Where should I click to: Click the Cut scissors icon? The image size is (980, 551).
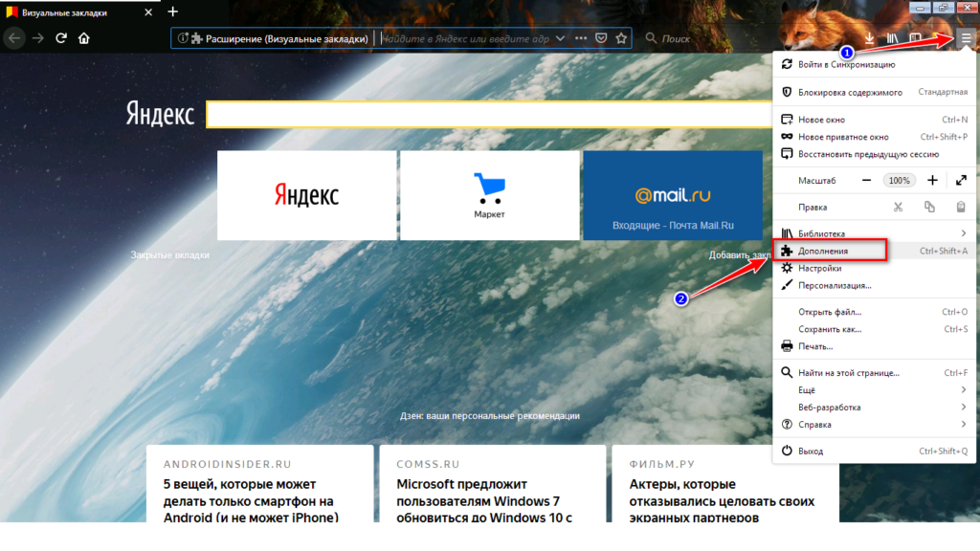click(x=898, y=208)
